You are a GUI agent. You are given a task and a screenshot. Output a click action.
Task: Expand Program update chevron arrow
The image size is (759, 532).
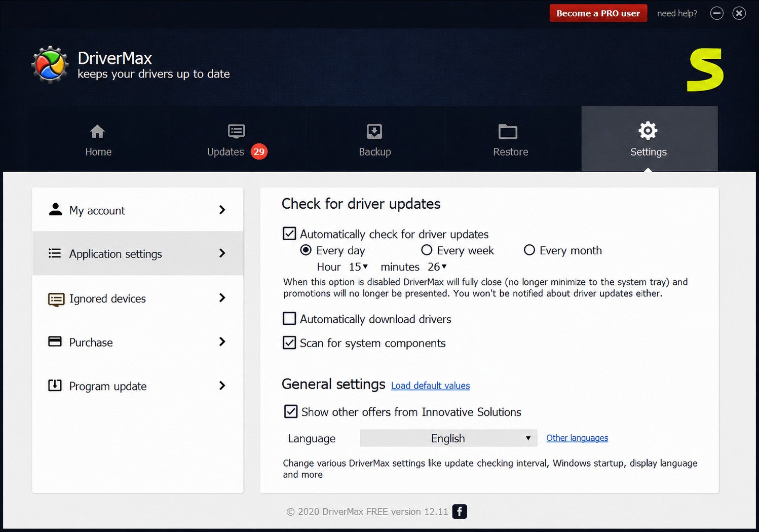222,386
